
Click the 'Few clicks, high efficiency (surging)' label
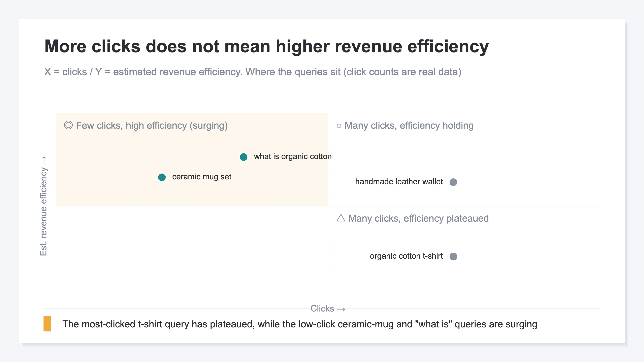click(x=152, y=126)
